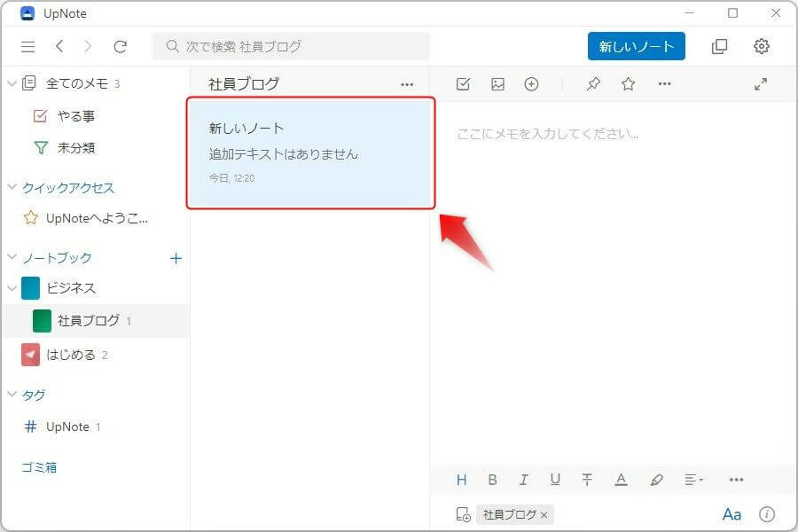Show more formatting options
Image resolution: width=798 pixels, height=532 pixels.
[x=737, y=480]
